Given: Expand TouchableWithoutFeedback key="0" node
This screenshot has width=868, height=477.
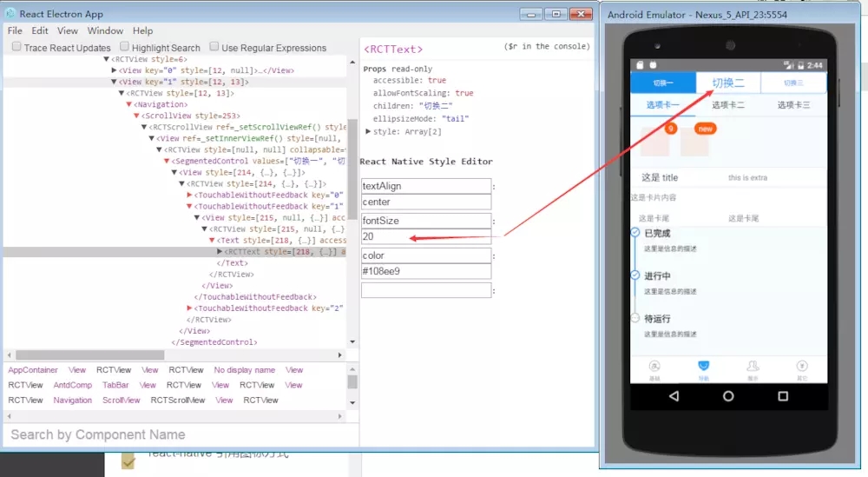Looking at the screenshot, I should [189, 195].
